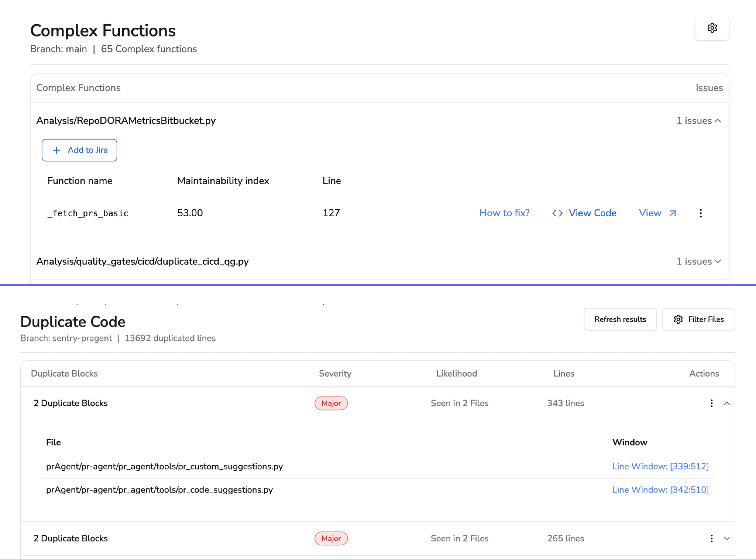Click the plus icon in Add to Jira

(56, 150)
